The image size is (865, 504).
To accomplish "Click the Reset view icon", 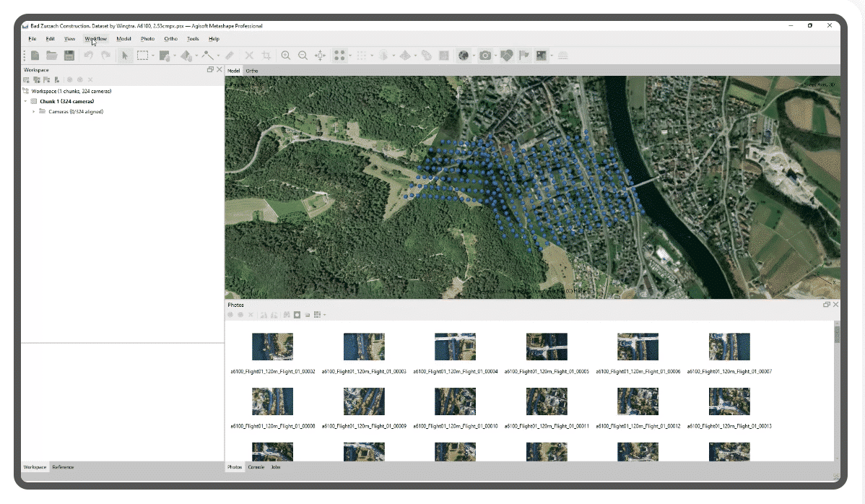I will 320,55.
